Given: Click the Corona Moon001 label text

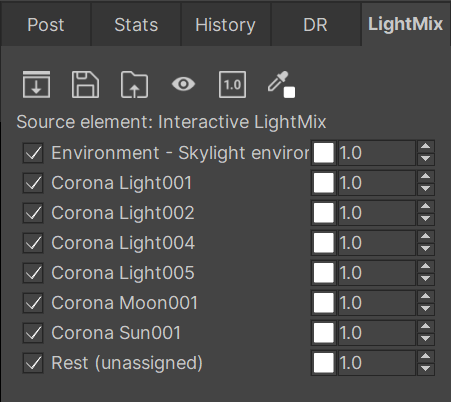Looking at the screenshot, I should tap(125, 303).
